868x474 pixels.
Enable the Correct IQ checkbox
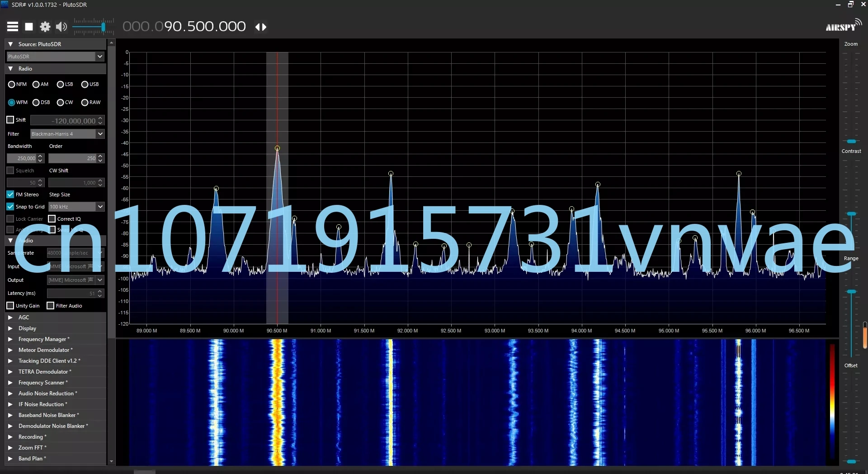(52, 219)
